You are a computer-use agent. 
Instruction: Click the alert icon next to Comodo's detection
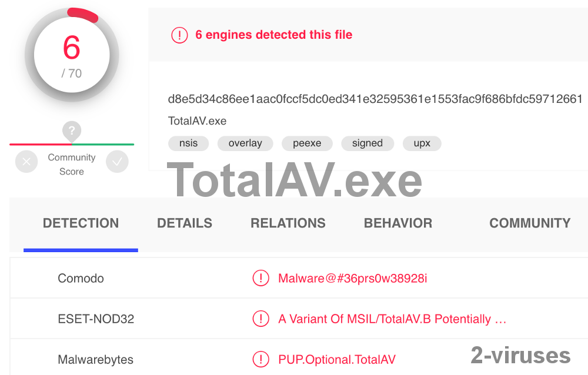click(261, 278)
